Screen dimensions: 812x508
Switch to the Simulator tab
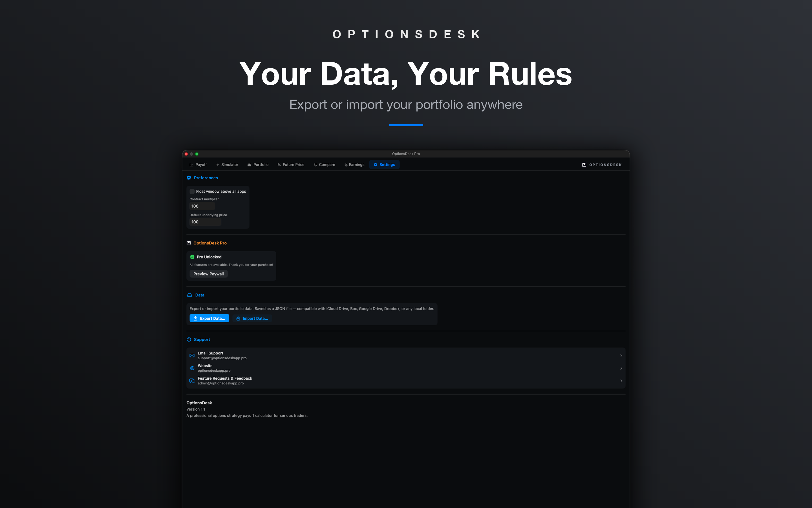coord(227,165)
